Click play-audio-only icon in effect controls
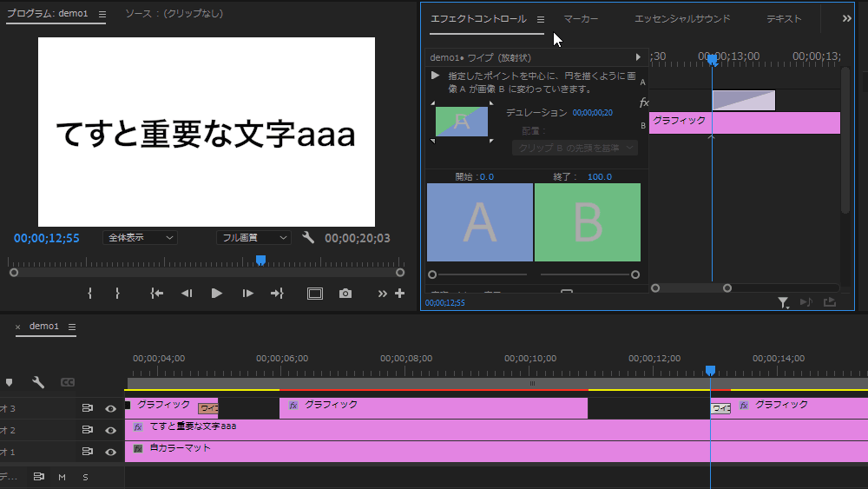868x489 pixels. click(x=806, y=302)
